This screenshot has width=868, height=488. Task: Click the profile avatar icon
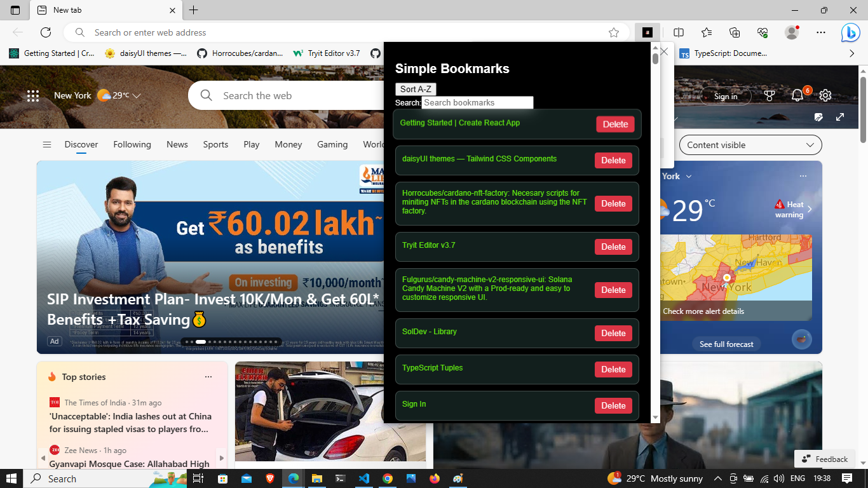click(792, 32)
